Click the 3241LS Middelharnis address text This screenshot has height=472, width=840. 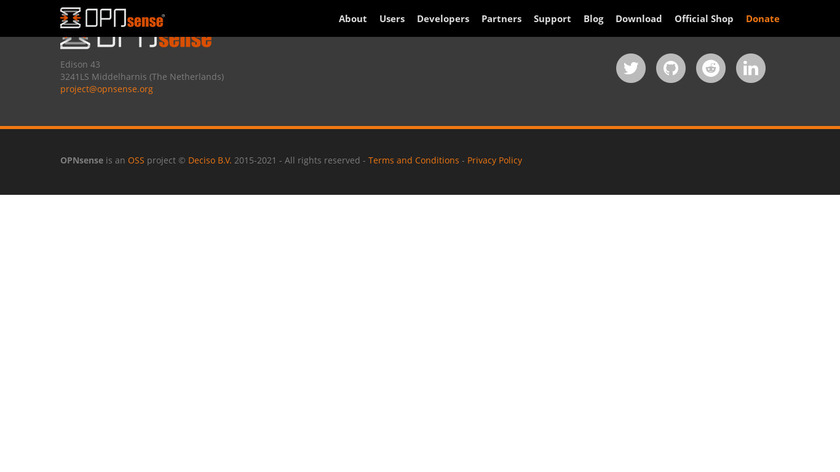[142, 77]
